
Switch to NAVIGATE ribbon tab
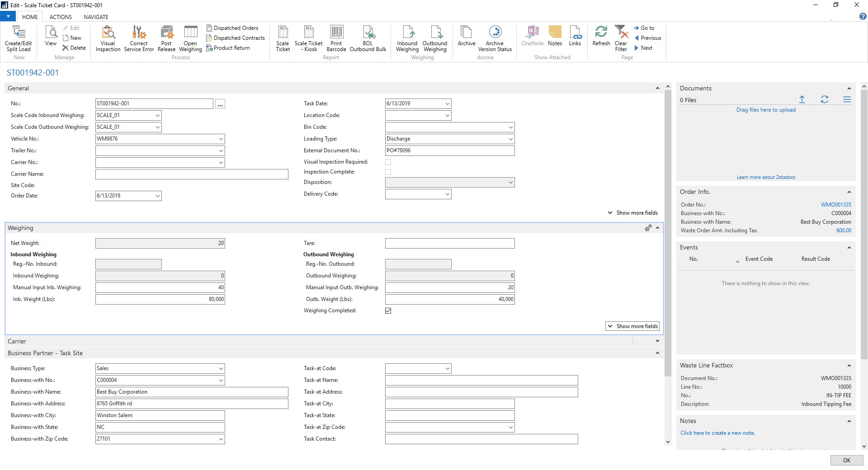(x=96, y=17)
